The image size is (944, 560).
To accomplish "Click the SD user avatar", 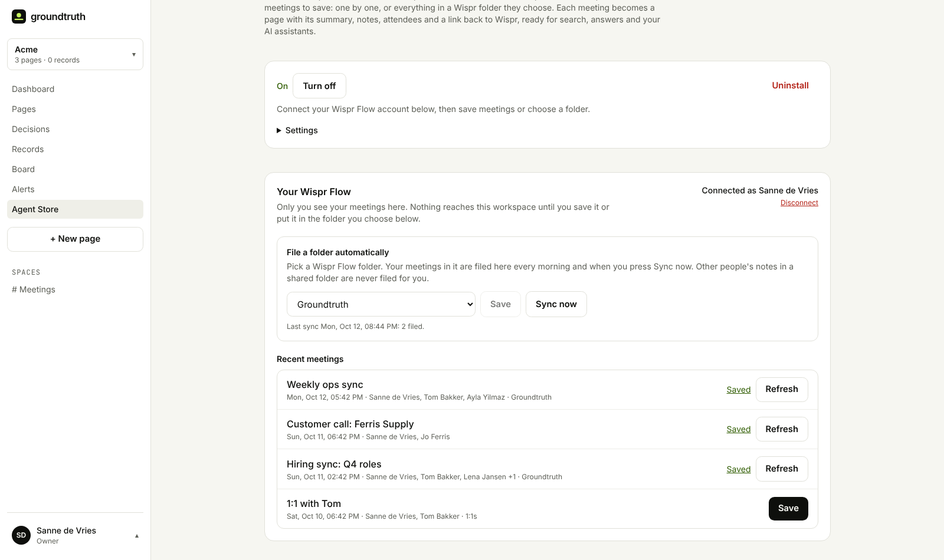I will pos(21,535).
